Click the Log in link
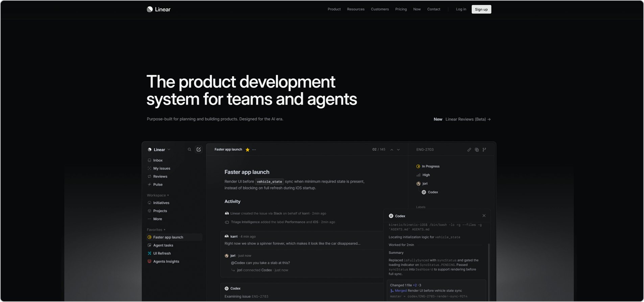This screenshot has height=302, width=644. click(461, 9)
